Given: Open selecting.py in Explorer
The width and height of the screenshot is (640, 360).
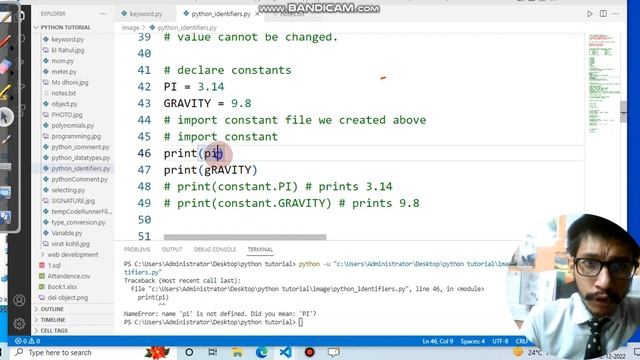Looking at the screenshot, I should (68, 190).
